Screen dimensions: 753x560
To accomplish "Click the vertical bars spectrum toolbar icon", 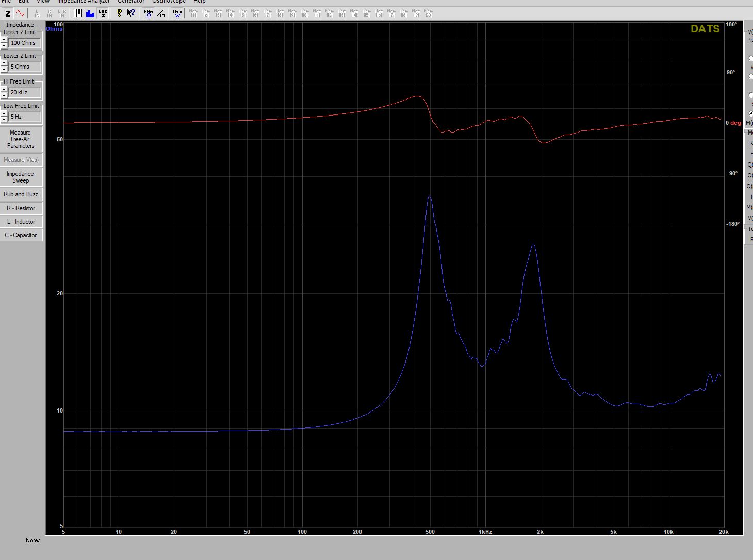I will 78,13.
